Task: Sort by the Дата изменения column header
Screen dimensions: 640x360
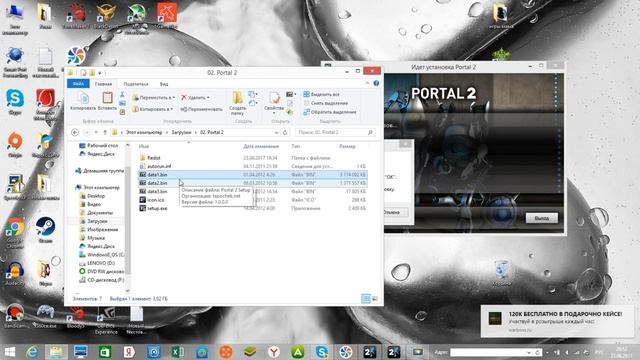Action: [261, 146]
